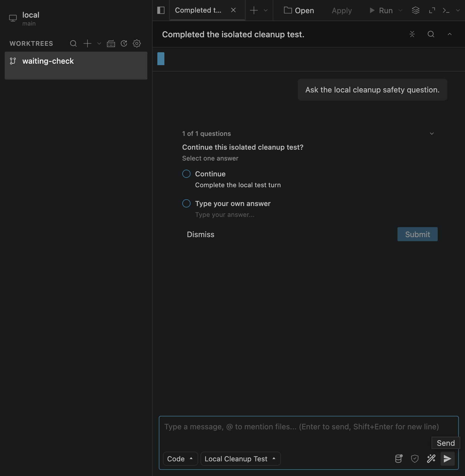Open dropdown next to new tab plus
465x476 pixels.
[266, 10]
